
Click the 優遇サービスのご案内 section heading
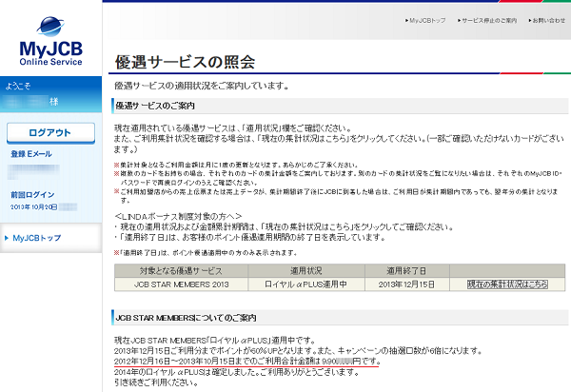pos(155,106)
